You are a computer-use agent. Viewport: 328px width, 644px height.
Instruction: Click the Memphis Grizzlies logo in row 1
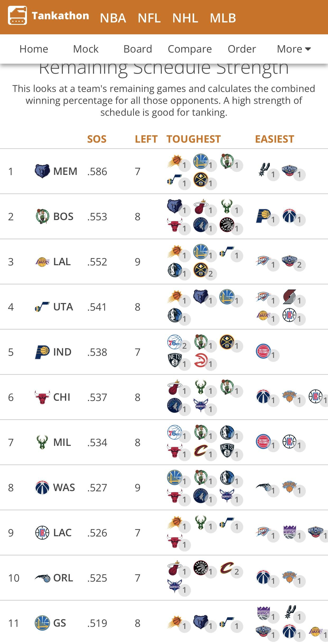[42, 171]
